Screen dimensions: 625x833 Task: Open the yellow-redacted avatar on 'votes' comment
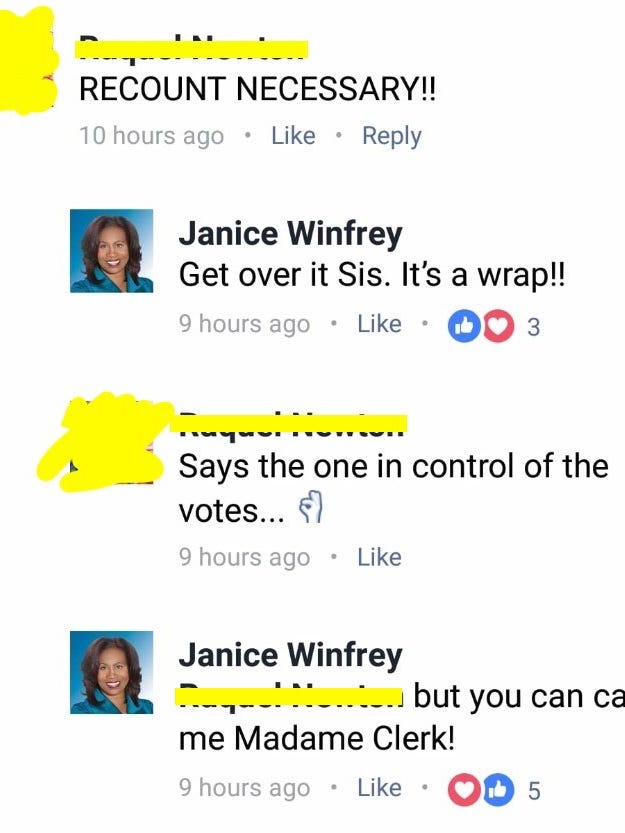[x=106, y=442]
